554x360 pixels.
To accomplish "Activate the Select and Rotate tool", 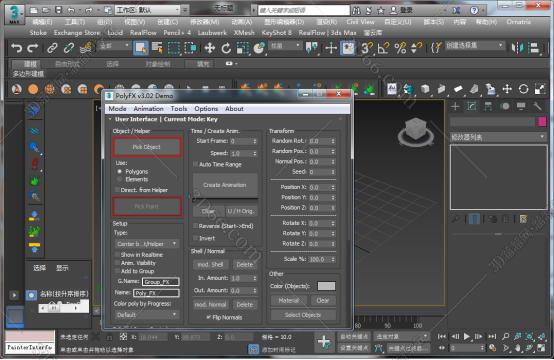I will (x=226, y=48).
